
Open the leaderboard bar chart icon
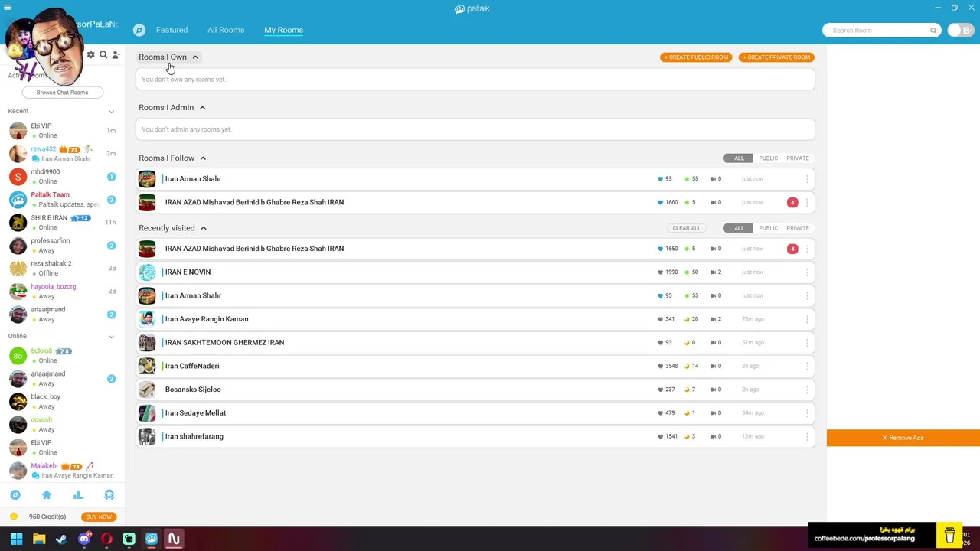click(x=77, y=495)
